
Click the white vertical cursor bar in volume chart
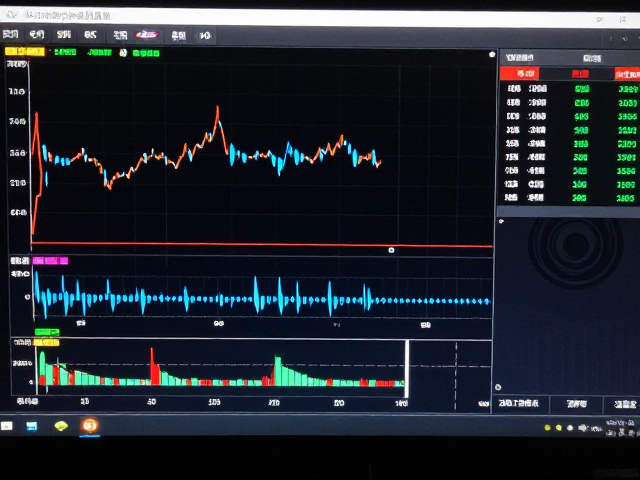[x=406, y=369]
